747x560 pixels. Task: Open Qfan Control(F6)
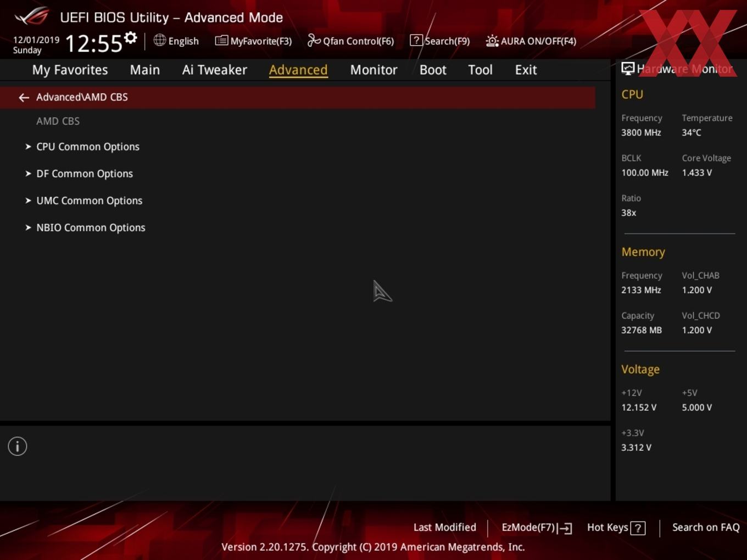click(358, 41)
